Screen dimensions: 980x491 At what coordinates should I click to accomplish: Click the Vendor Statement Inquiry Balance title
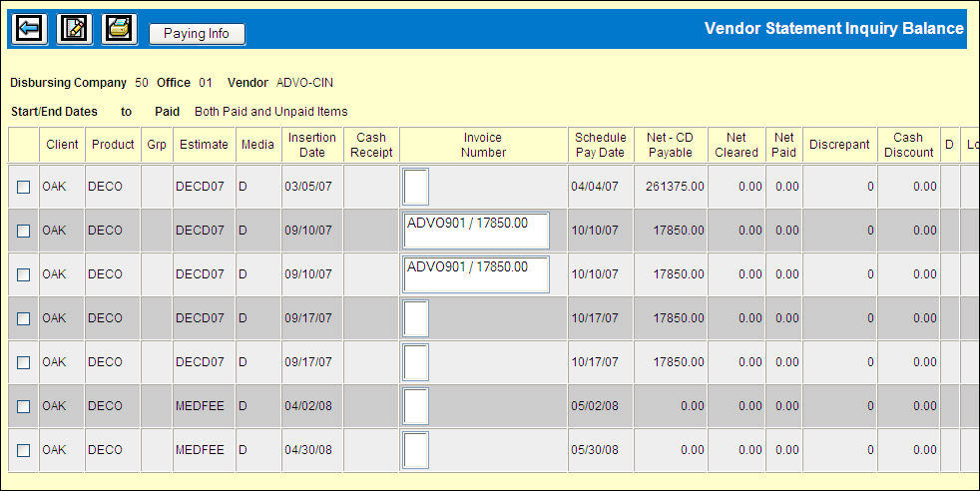click(833, 29)
